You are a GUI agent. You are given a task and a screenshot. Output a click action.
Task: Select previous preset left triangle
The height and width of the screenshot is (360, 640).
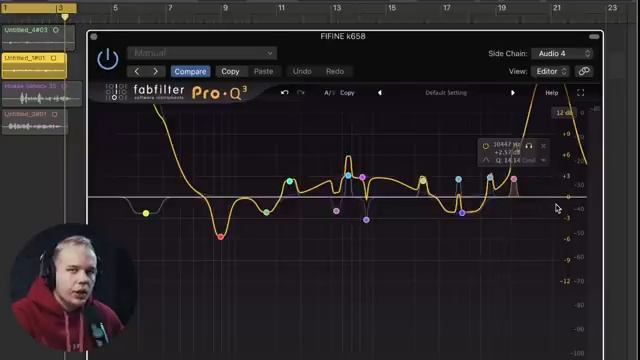[380, 93]
